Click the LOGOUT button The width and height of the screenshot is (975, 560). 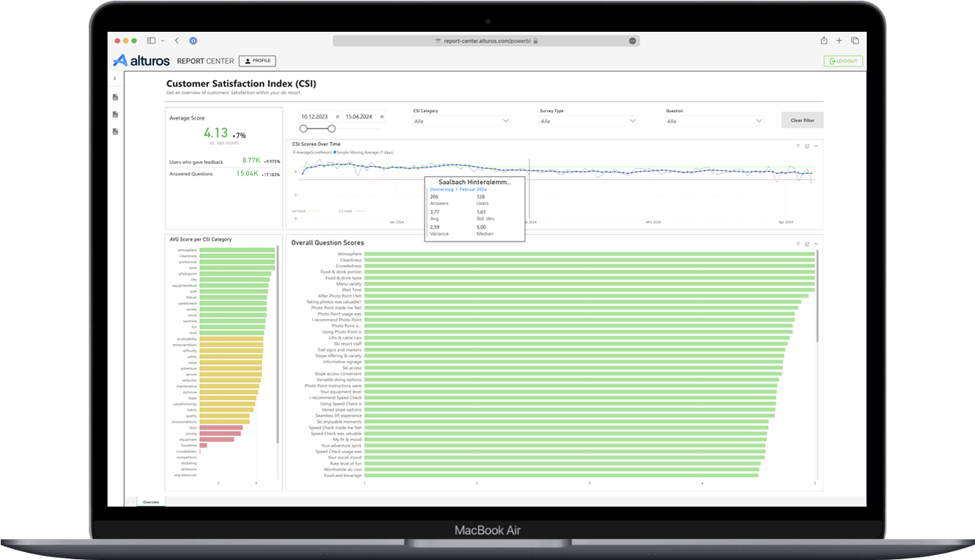(x=843, y=61)
